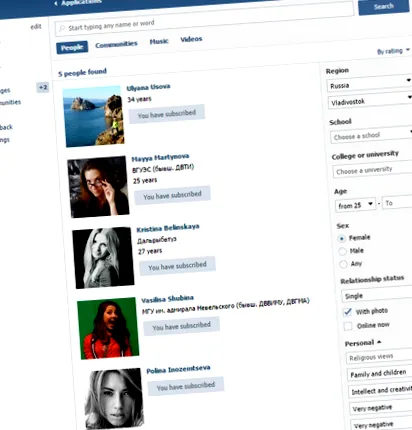The height and width of the screenshot is (430, 412).
Task: Click the '25 years' text under Mayya Martynova
Action: [145, 180]
